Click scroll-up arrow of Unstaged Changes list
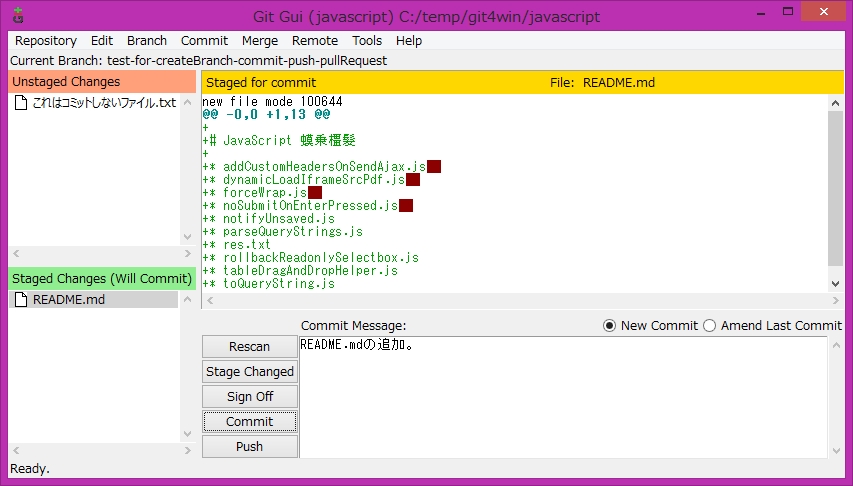853x486 pixels. (188, 102)
